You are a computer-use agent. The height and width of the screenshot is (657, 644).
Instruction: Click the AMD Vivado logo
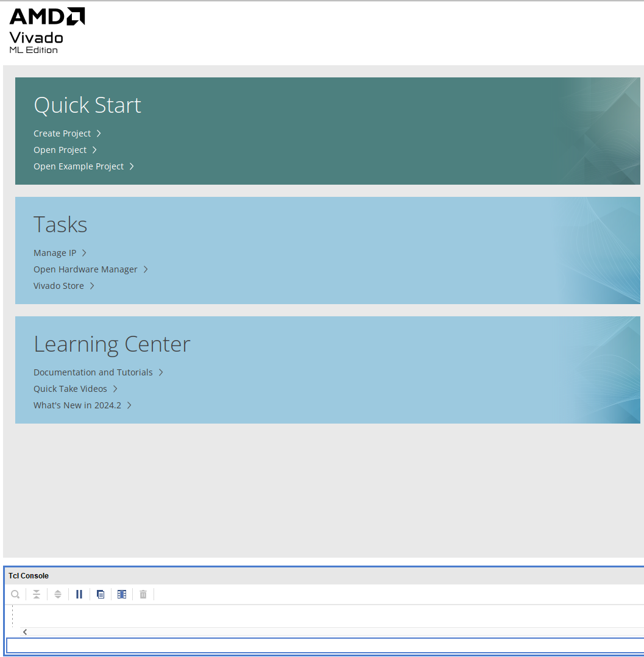coord(47,30)
